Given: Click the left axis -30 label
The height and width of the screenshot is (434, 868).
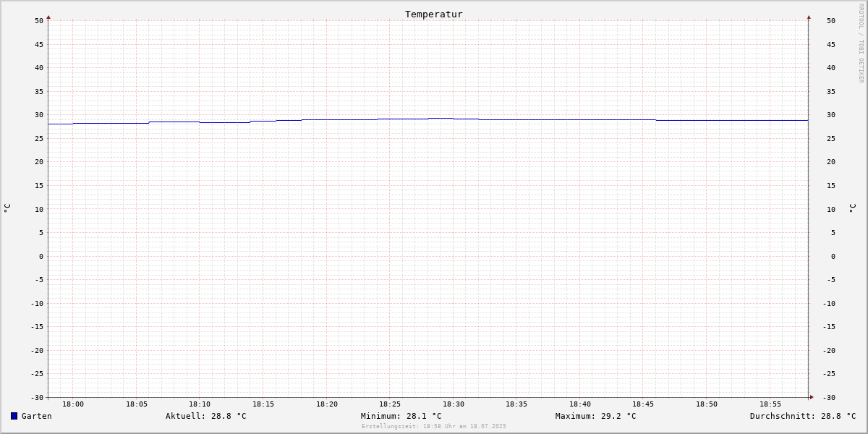Looking at the screenshot, I should (37, 398).
